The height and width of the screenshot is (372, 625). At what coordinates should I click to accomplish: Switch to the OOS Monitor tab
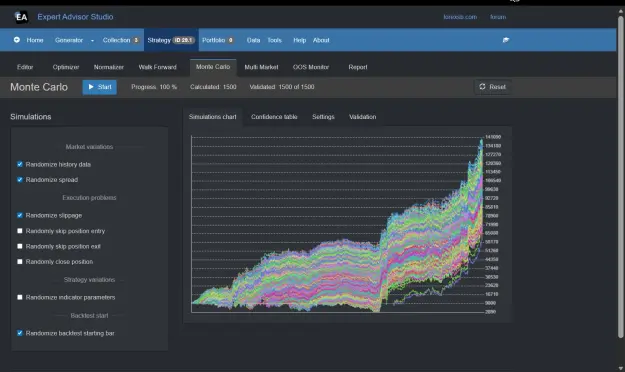[311, 67]
